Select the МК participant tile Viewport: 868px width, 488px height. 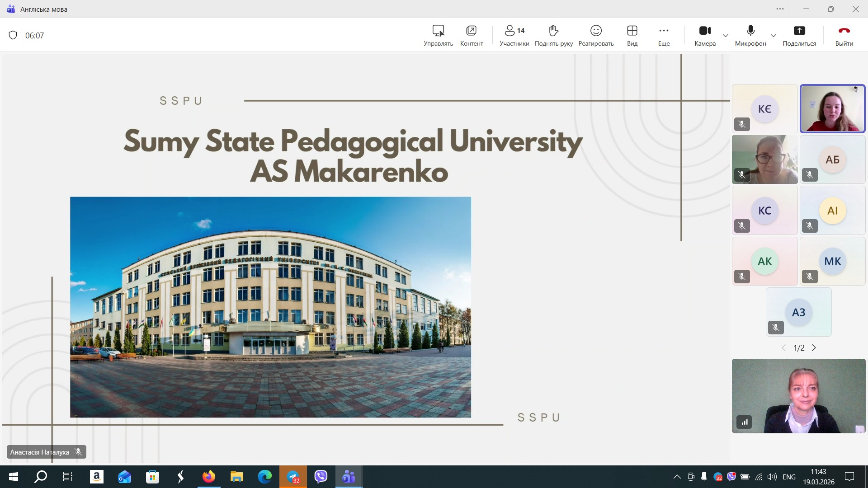pyautogui.click(x=832, y=261)
